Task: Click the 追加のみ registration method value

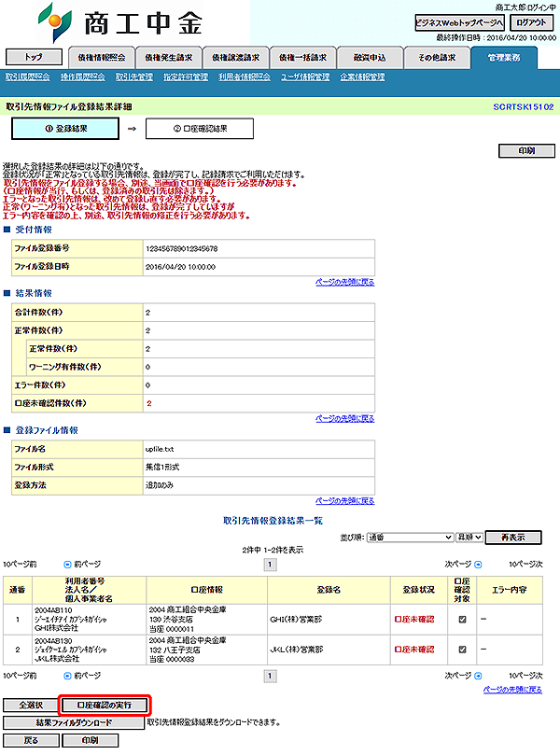Action: [160, 485]
